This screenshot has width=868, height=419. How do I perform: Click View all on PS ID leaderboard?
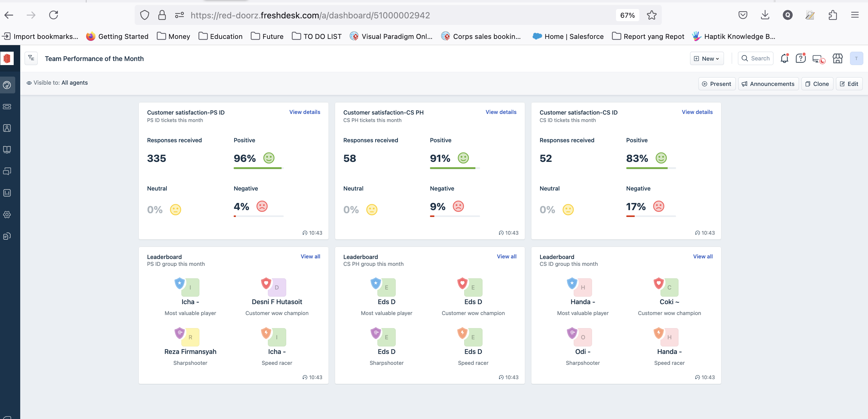(310, 257)
